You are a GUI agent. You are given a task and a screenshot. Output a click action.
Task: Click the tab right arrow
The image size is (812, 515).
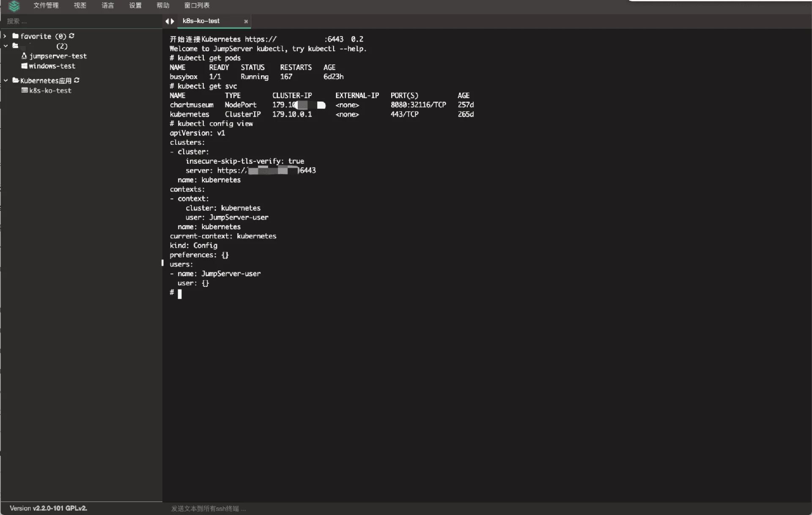click(173, 21)
